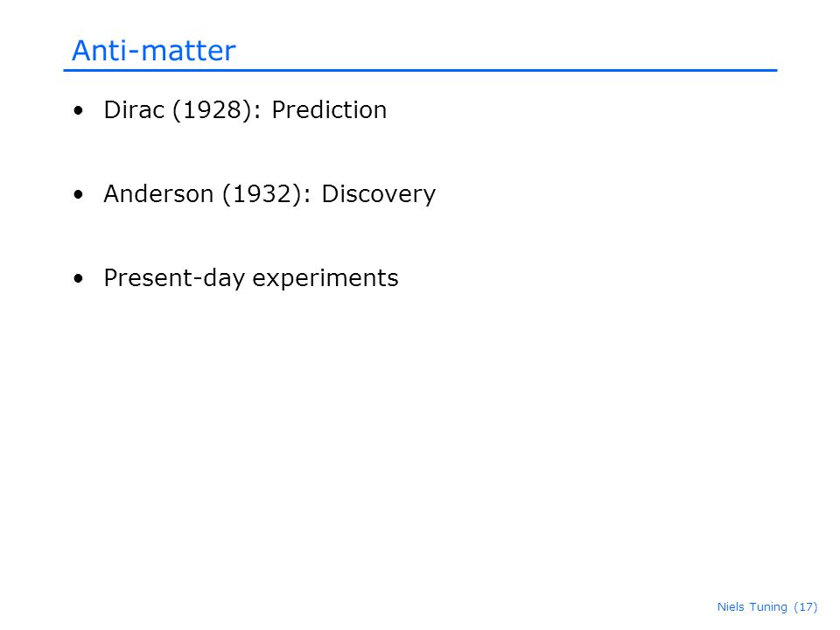840x630 pixels.
Task: Click the first name "Niels" in the footer
Action: (731, 607)
